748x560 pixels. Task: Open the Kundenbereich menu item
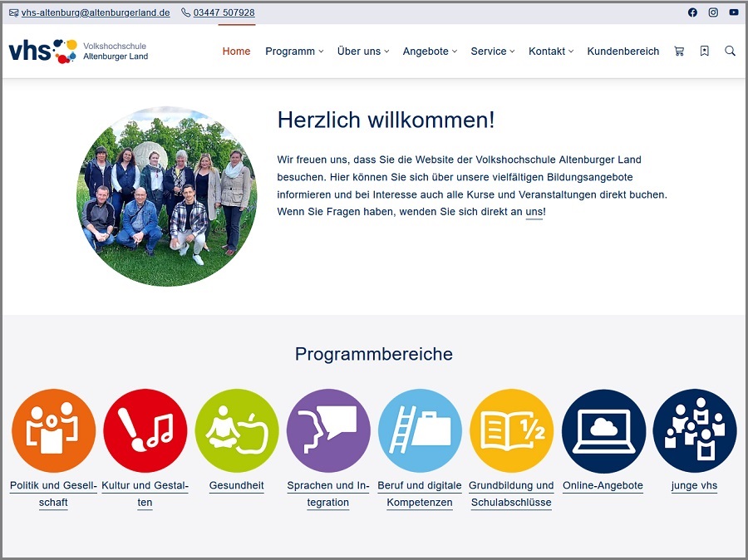point(623,52)
